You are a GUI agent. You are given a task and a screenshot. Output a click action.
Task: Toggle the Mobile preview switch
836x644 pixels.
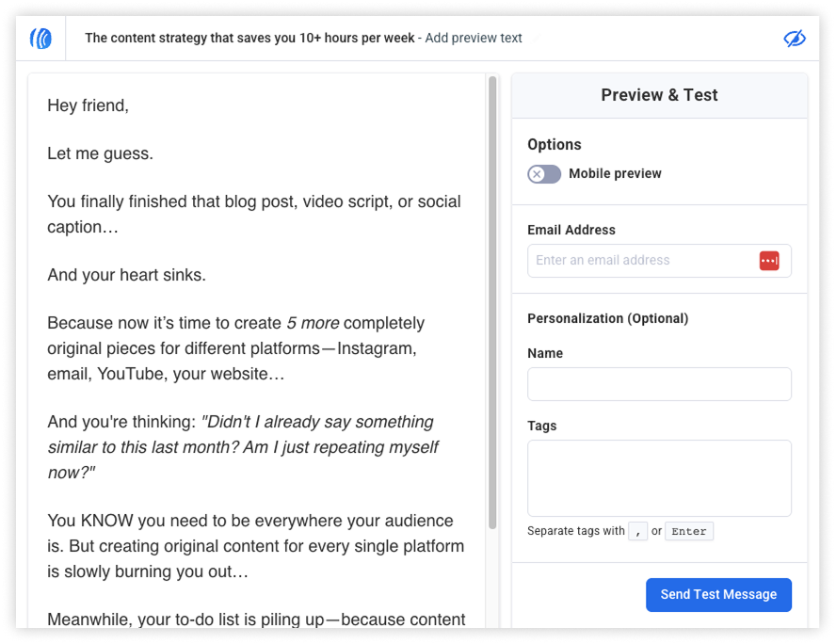tap(544, 174)
